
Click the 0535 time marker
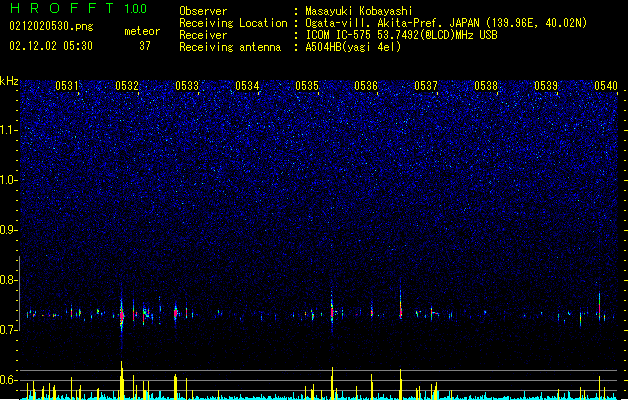[307, 86]
